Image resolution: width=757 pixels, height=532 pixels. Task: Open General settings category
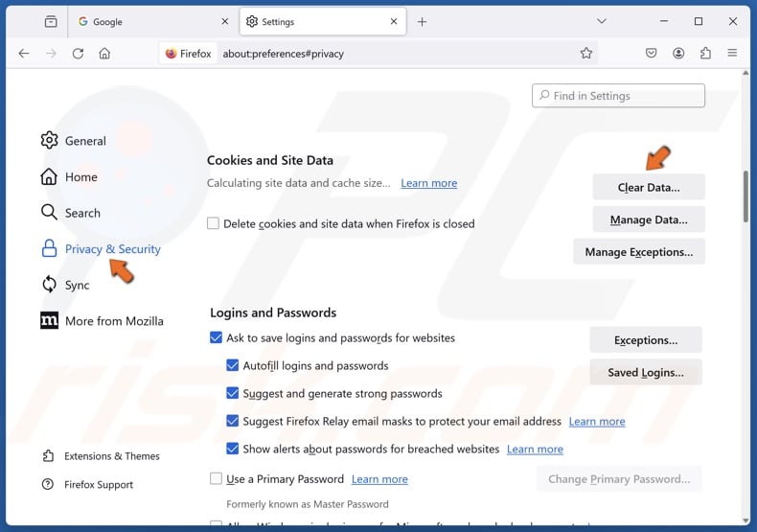pos(74,141)
